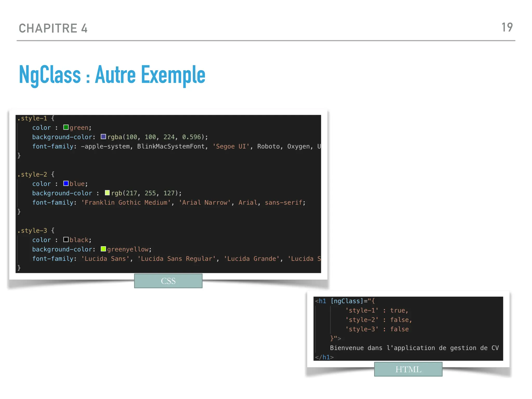Click the rgba(100, 100, 224) purple swatch
Image resolution: width=532 pixels, height=399 pixels.
pyautogui.click(x=103, y=137)
